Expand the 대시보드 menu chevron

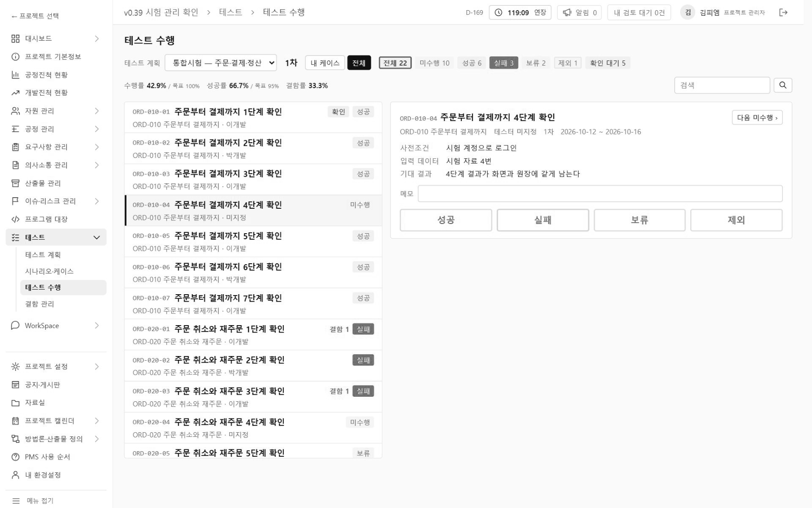click(x=97, y=39)
